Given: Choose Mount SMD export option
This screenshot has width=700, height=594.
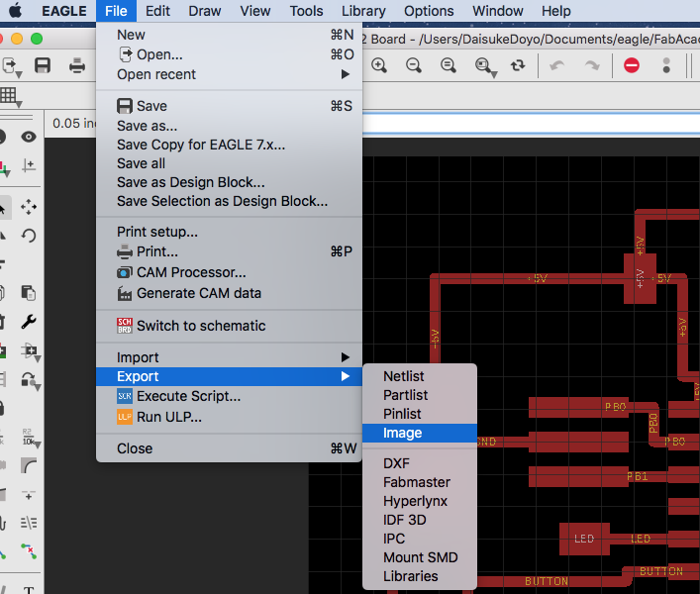Looking at the screenshot, I should point(420,557).
